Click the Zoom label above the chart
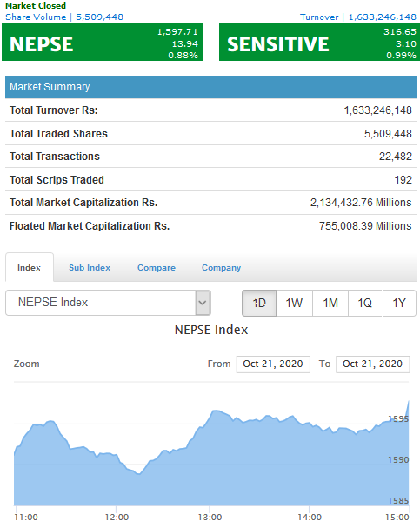This screenshot has height=528, width=420. point(27,364)
